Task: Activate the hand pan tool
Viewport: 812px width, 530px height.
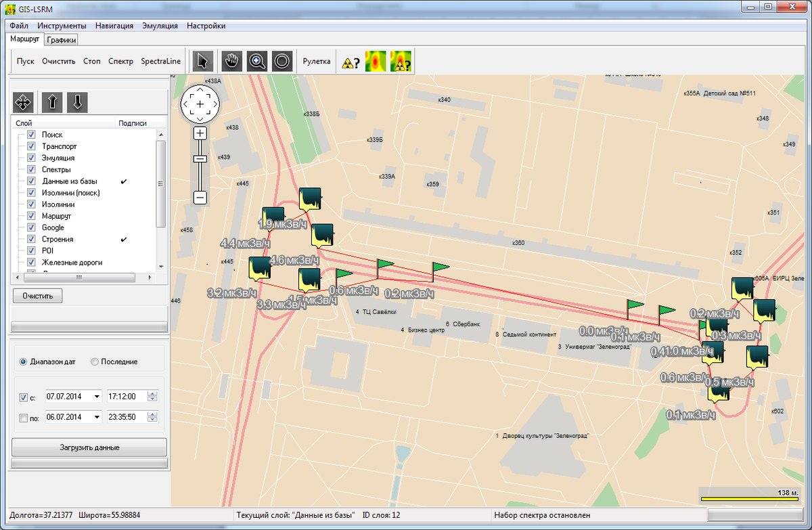Action: tap(229, 61)
